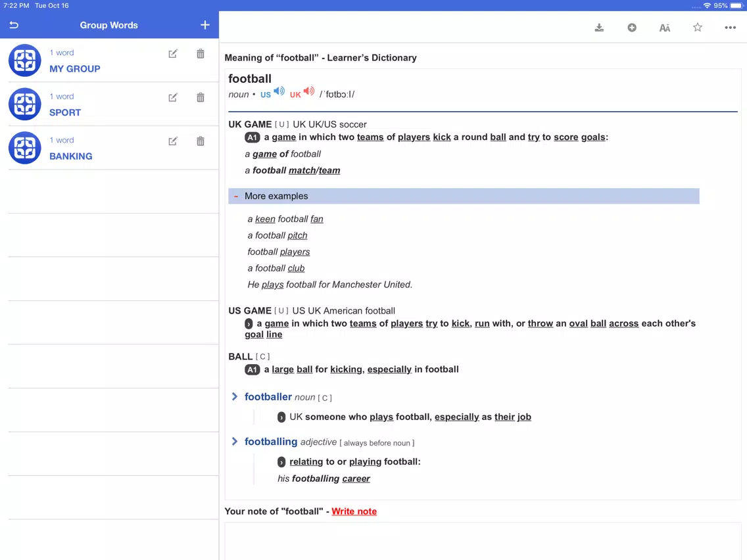Play the UK pronunciation audio

(309, 91)
